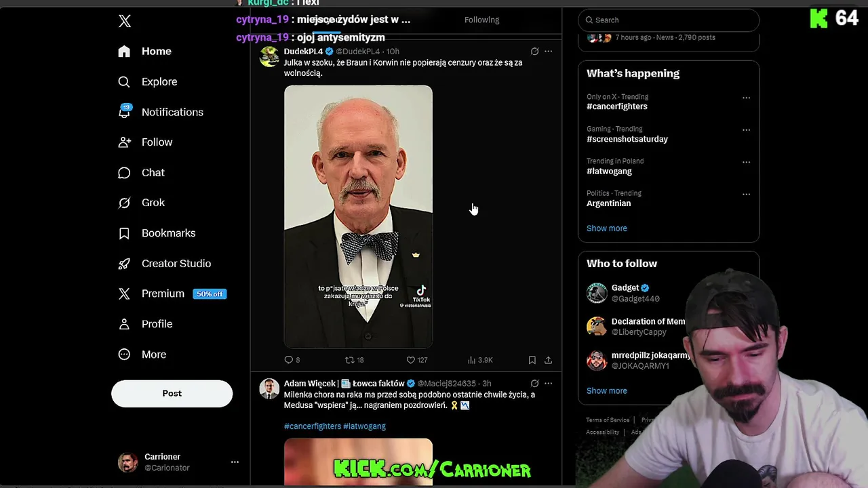The image size is (868, 488).
Task: Click the Search input field
Action: pos(669,20)
